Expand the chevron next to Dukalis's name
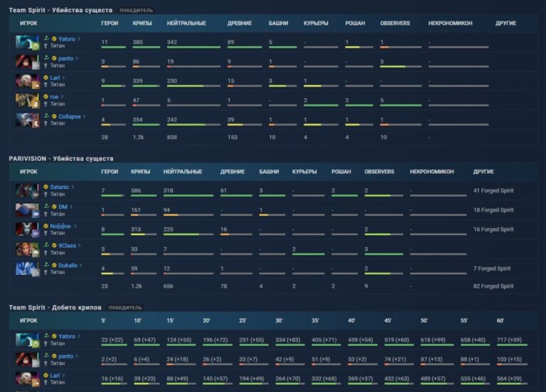This screenshot has width=546, height=392. pyautogui.click(x=82, y=265)
